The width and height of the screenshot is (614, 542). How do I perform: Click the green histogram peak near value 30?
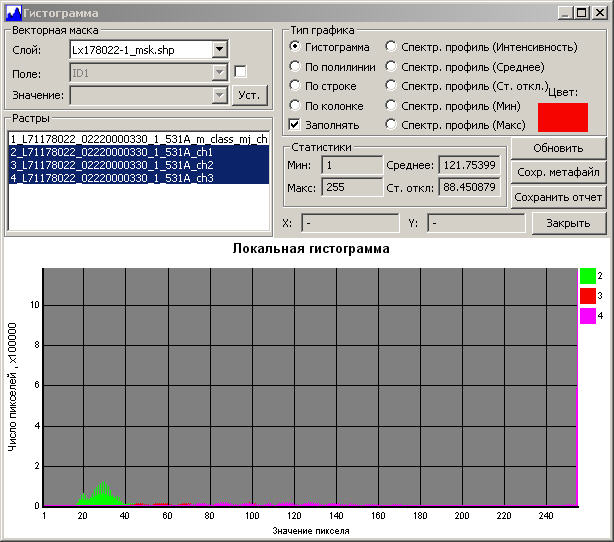pos(103,493)
